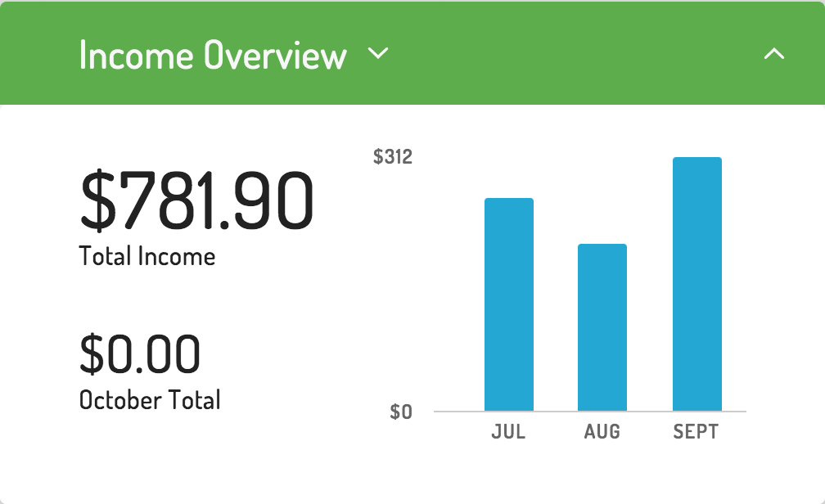825x504 pixels.
Task: Click the Income Overview title
Action: (x=213, y=55)
